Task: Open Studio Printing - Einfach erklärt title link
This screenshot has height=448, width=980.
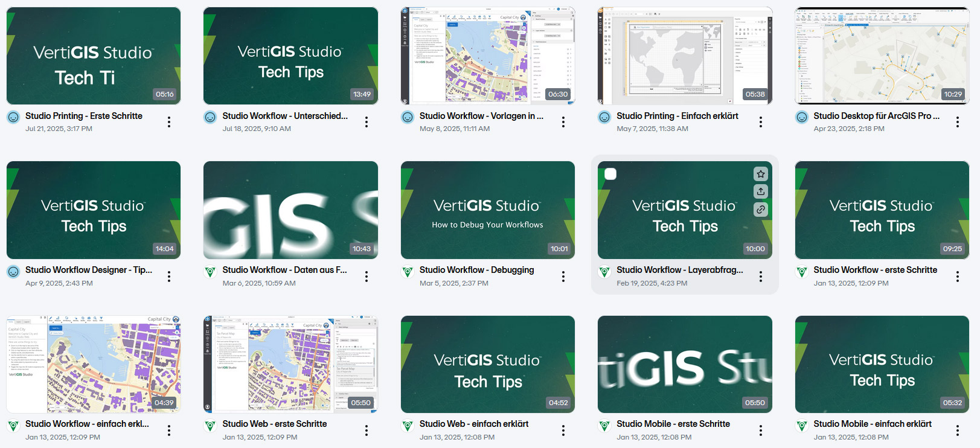Action: coord(677,116)
